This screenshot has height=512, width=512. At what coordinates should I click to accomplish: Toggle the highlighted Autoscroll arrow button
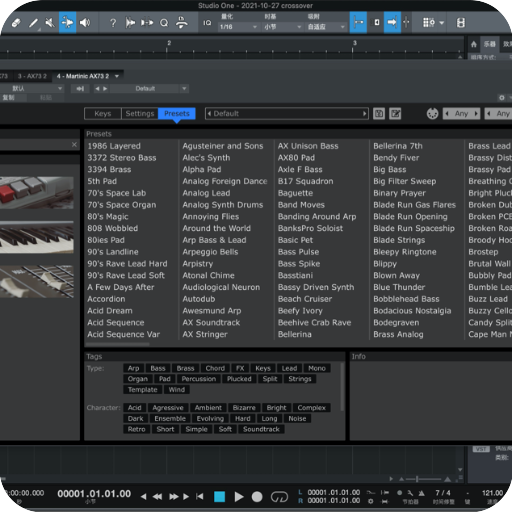(x=392, y=23)
